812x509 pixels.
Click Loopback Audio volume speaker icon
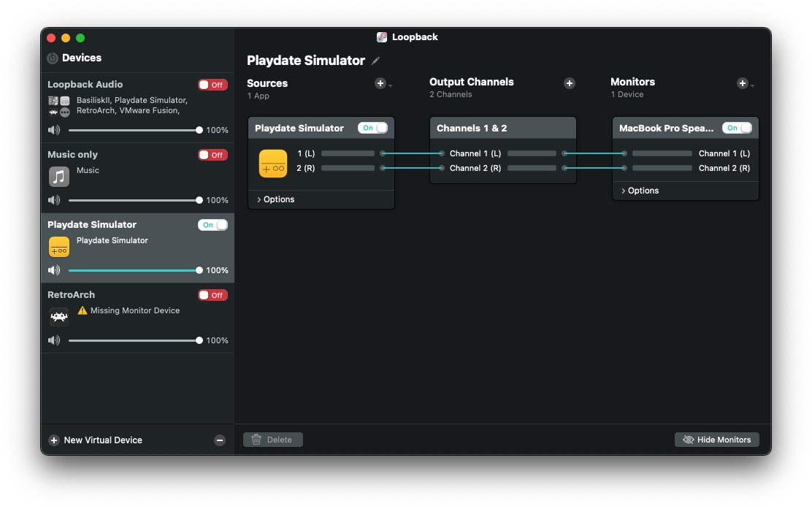point(54,130)
